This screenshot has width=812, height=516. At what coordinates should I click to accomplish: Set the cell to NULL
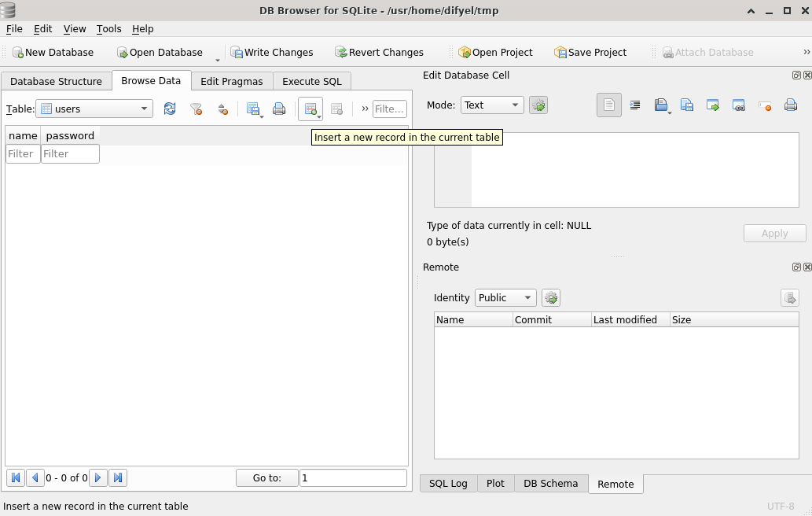[765, 105]
